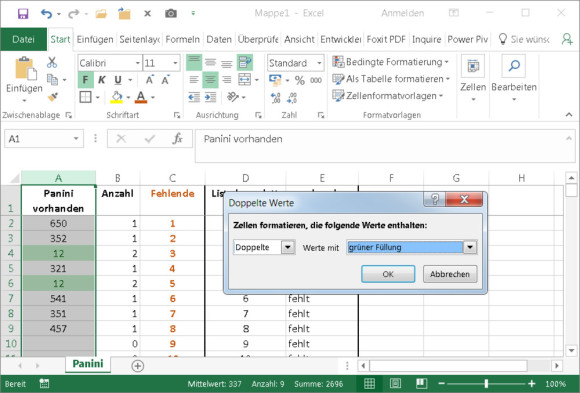580x393 pixels.
Task: Apply cell borders
Action: pyautogui.click(x=85, y=97)
